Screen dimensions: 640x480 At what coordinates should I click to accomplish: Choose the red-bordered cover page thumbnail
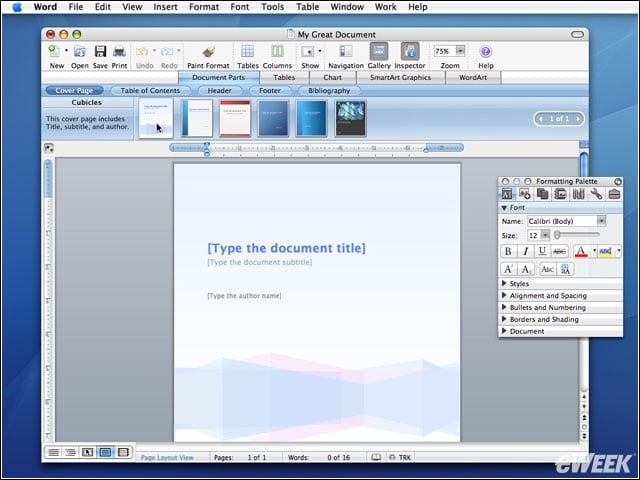[235, 118]
